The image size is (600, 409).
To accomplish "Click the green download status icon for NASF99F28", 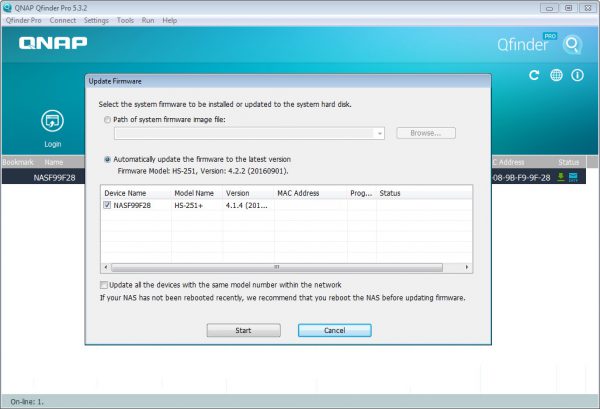I will click(x=561, y=177).
